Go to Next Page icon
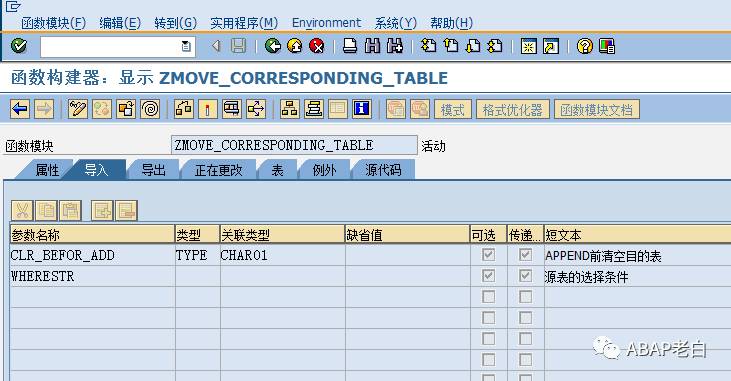731x381 pixels. click(473, 46)
